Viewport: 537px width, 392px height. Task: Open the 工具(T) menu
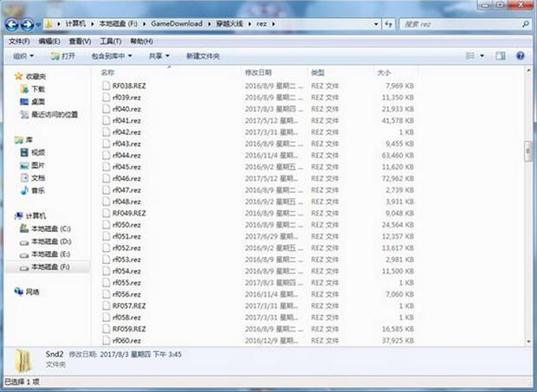tap(110, 41)
